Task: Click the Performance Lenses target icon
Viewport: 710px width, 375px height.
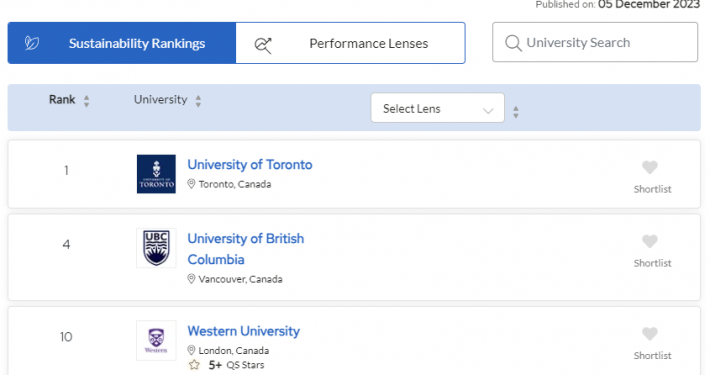Action: click(263, 44)
